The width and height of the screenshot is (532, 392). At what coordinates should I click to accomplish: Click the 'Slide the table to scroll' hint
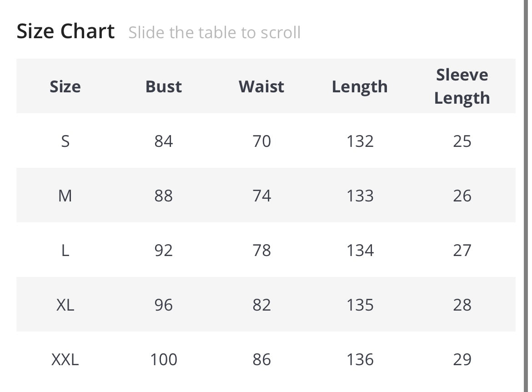coord(214,33)
